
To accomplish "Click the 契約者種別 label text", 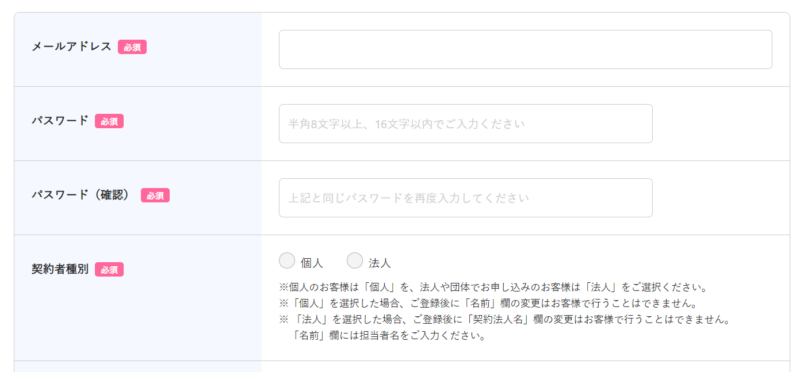I will [x=60, y=269].
